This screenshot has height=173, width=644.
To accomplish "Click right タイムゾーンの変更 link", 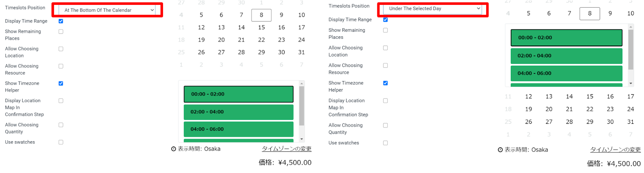I will tap(615, 150).
